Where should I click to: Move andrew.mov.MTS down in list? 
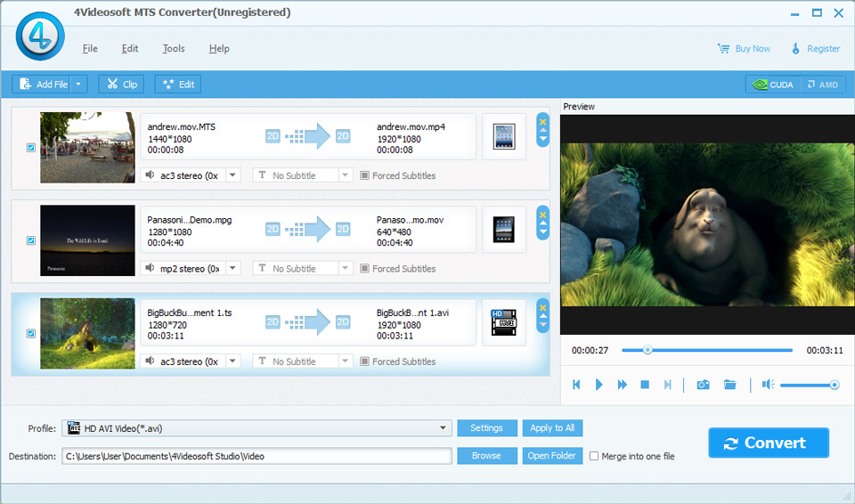[542, 139]
